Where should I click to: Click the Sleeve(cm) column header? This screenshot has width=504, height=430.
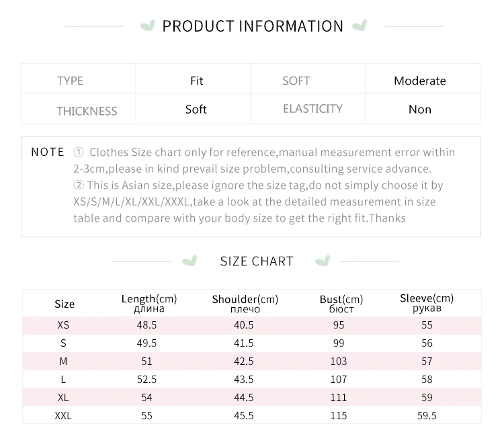tap(427, 303)
